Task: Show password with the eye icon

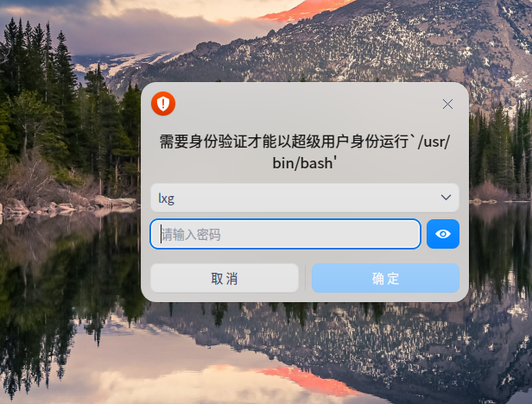Action: pos(443,234)
